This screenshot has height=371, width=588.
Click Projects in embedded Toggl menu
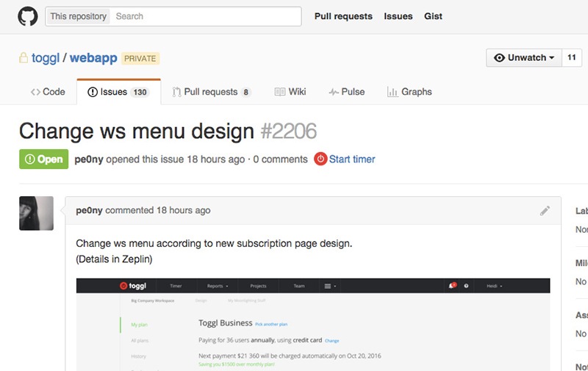tap(259, 286)
